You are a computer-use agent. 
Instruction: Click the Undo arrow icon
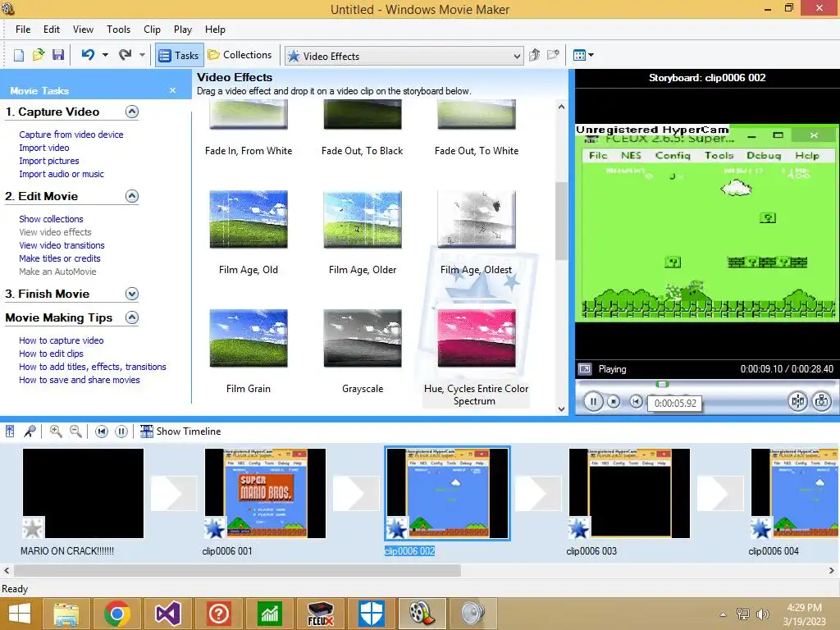tap(89, 55)
